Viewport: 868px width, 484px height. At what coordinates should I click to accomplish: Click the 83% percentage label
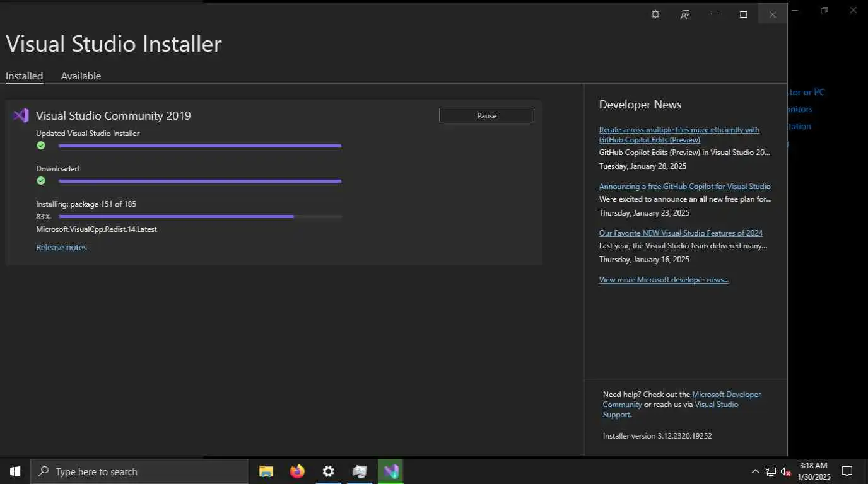[44, 217]
